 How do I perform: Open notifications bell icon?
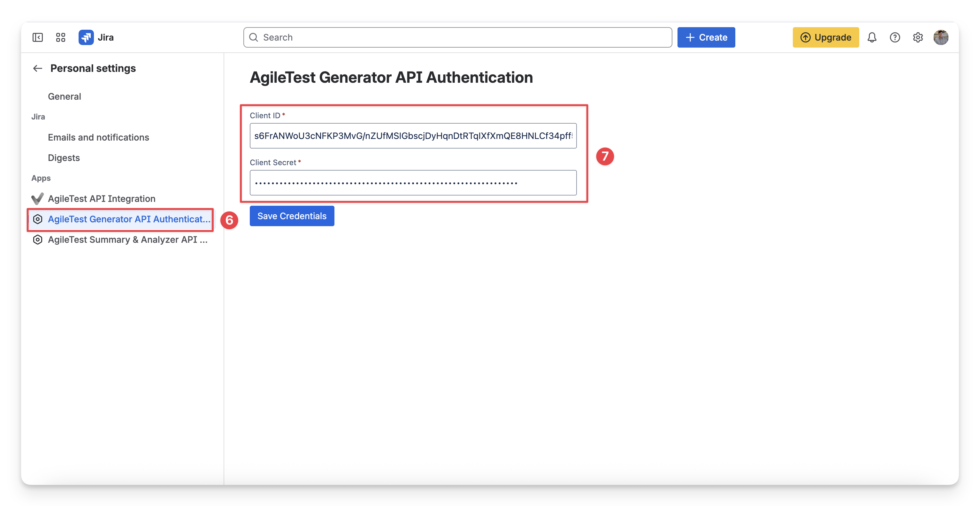click(x=872, y=37)
